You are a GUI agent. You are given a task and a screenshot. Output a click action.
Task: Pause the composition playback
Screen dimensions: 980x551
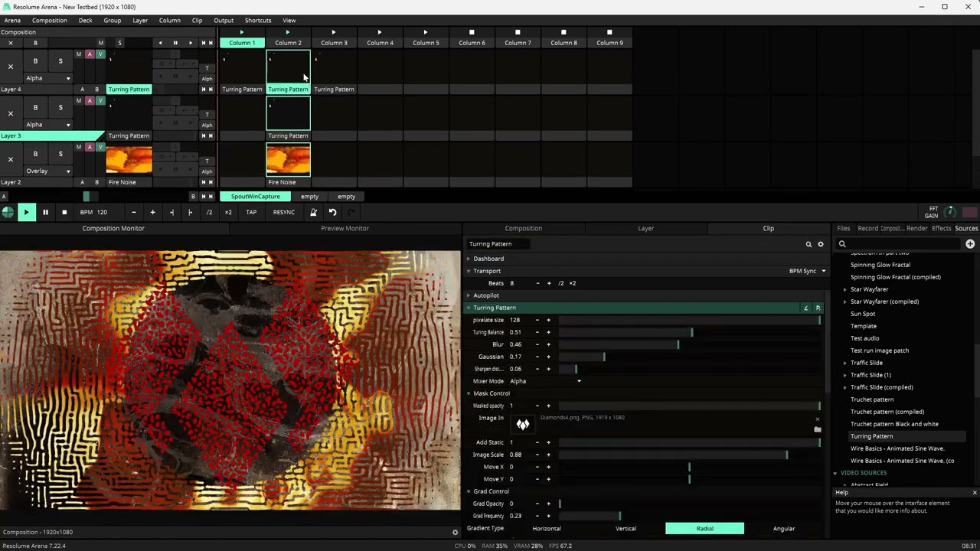click(45, 212)
